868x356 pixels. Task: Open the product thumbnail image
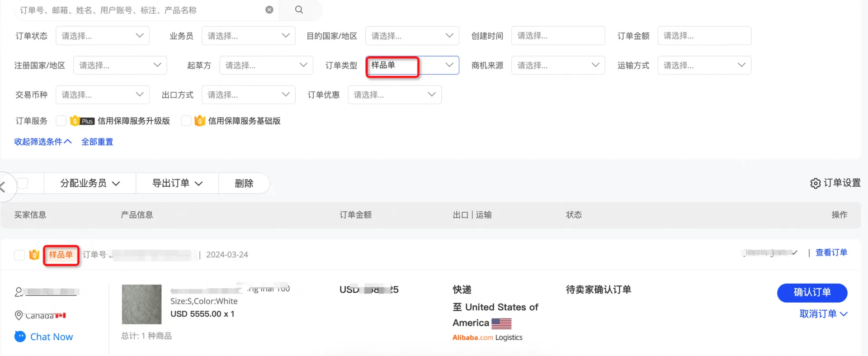(142, 304)
